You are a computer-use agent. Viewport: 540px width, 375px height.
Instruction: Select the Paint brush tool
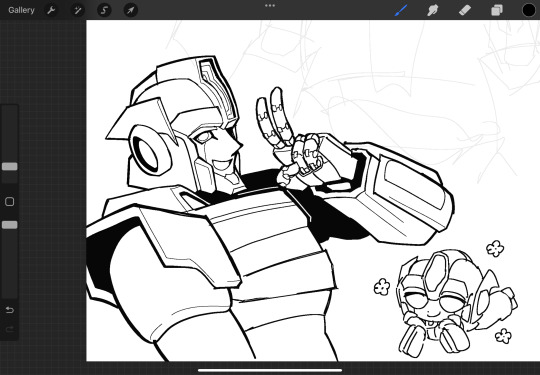click(401, 10)
